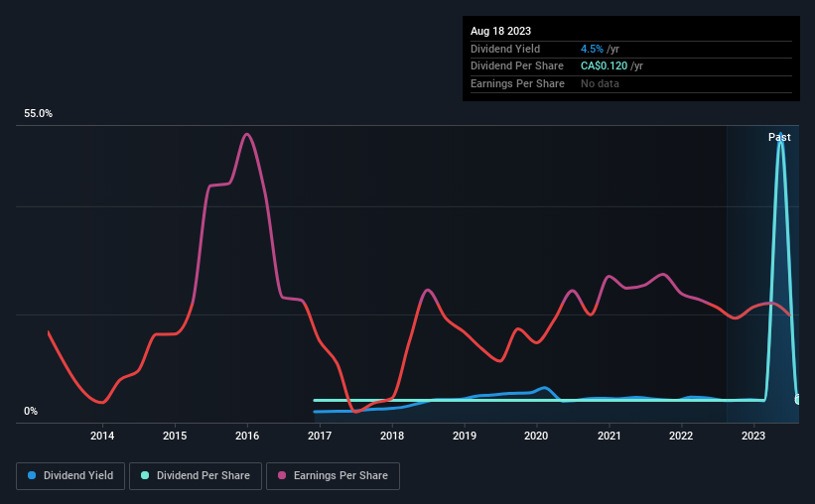Toggle the Dividend Per Share legend button

[x=196, y=476]
